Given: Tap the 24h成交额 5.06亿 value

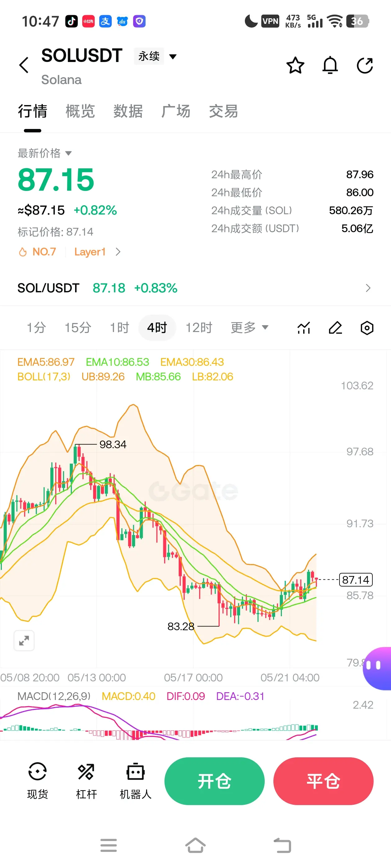Looking at the screenshot, I should [x=357, y=228].
